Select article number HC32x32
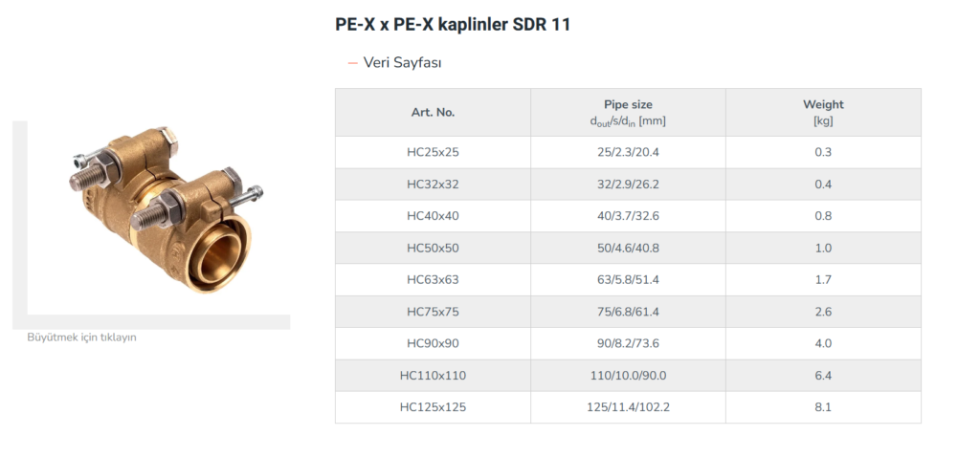The width and height of the screenshot is (980, 457). 433,184
